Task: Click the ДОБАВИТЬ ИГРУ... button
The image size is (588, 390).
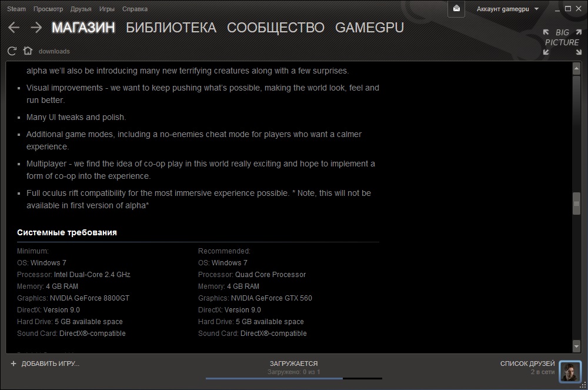Action: click(x=50, y=364)
